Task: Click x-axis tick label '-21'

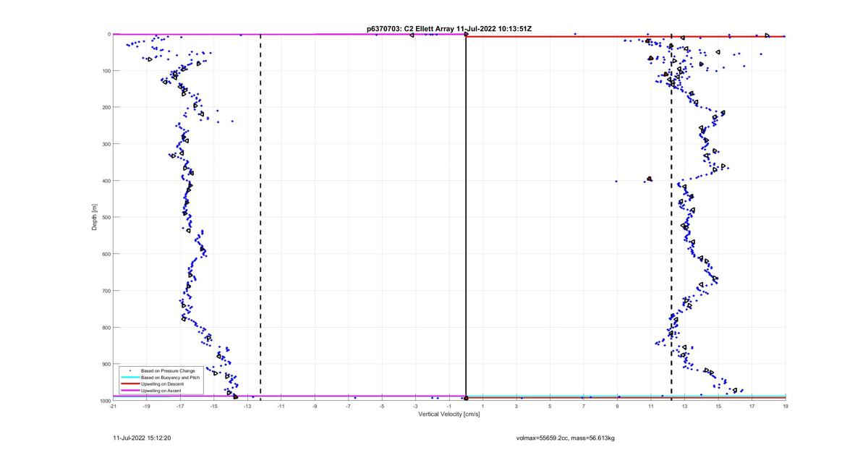Action: click(x=113, y=407)
